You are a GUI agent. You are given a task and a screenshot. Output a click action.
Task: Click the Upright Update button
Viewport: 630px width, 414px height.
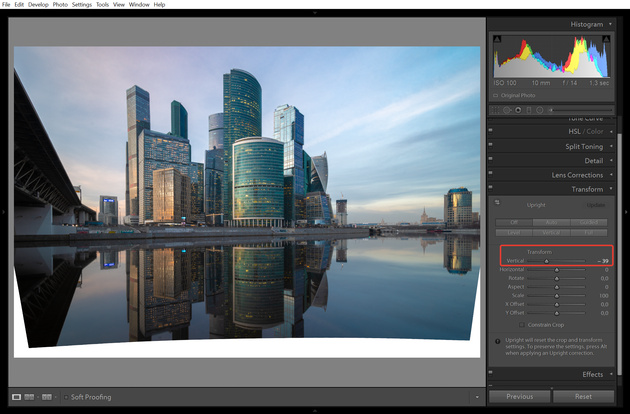[595, 205]
